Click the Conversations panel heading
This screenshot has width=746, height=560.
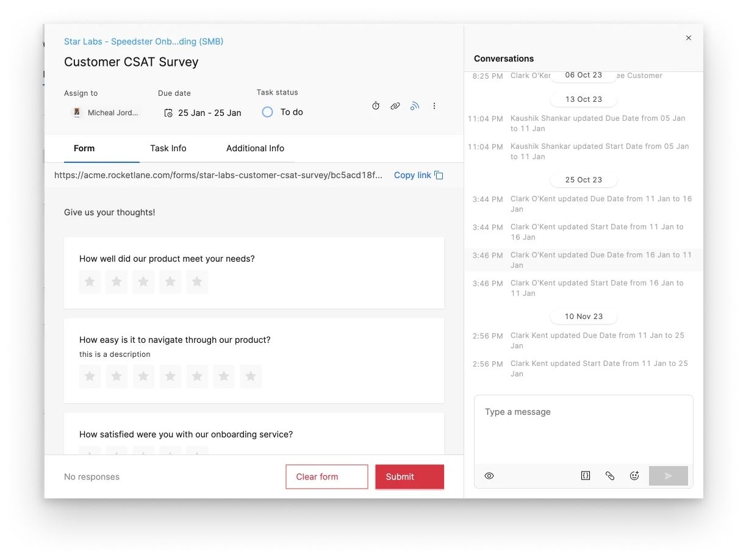tap(504, 59)
